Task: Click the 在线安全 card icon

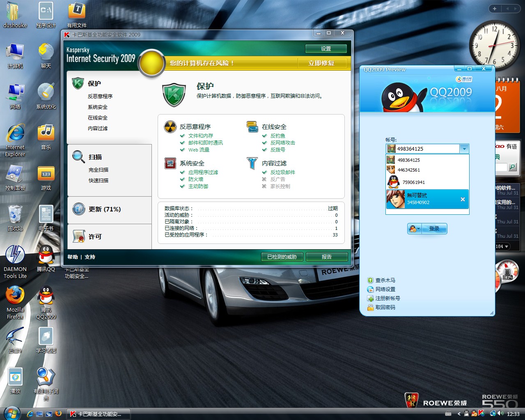Action: tap(252, 127)
